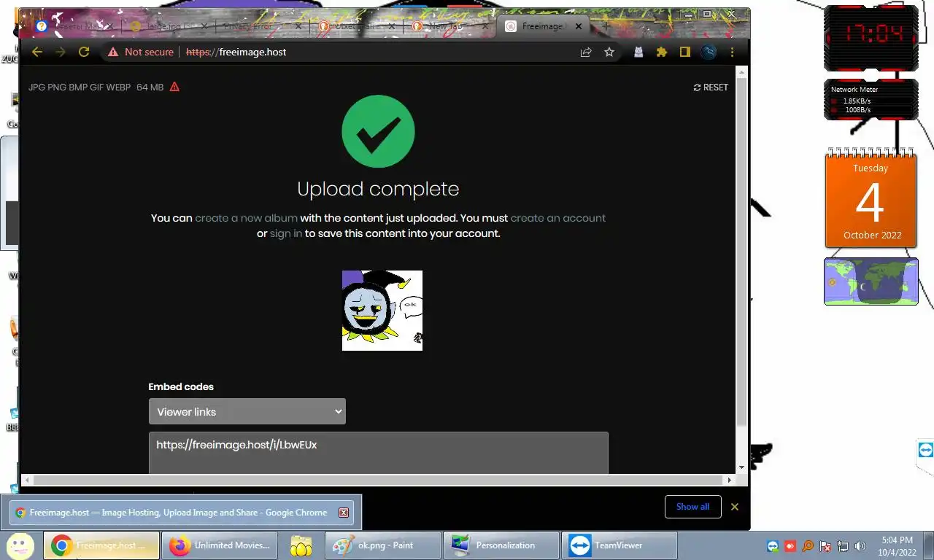Click the vertical page scrollbar thumb
Screen dimensions: 934x560
(741, 252)
